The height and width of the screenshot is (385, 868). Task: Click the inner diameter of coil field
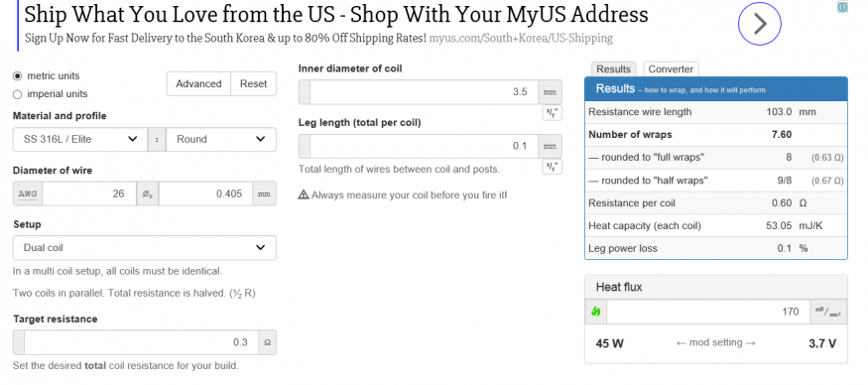point(424,92)
